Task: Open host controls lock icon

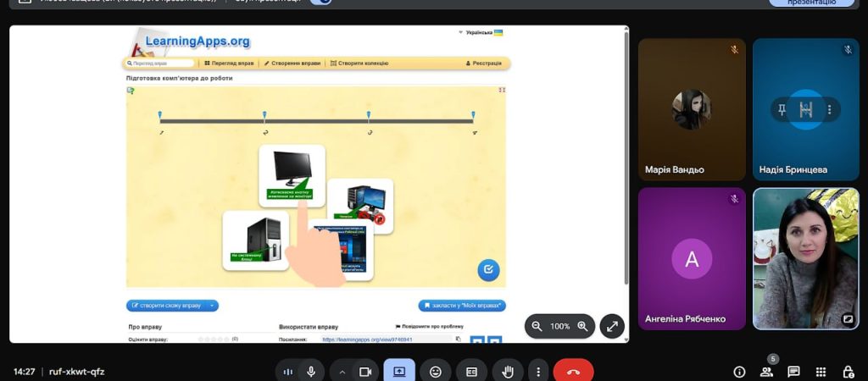Action: 848,372
